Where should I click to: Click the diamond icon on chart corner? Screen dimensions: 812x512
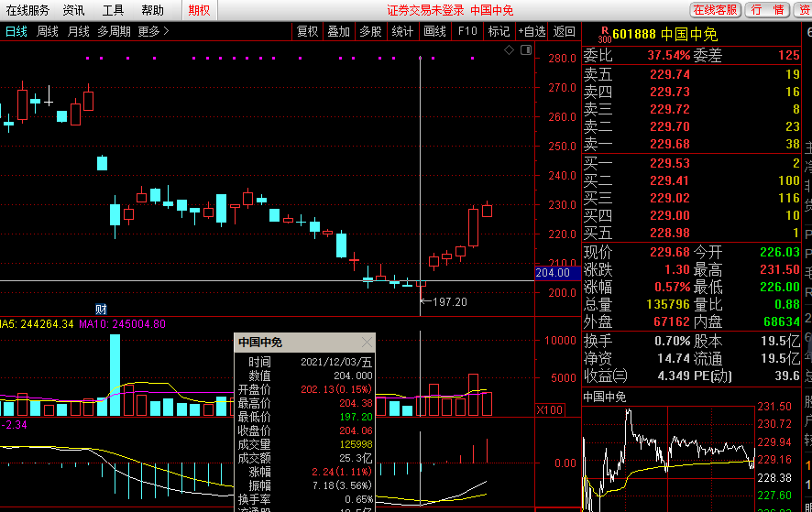click(509, 49)
